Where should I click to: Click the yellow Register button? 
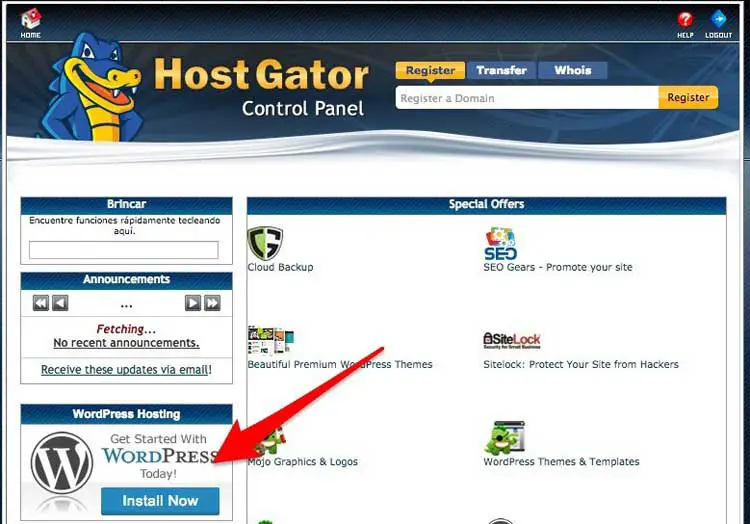(x=688, y=98)
